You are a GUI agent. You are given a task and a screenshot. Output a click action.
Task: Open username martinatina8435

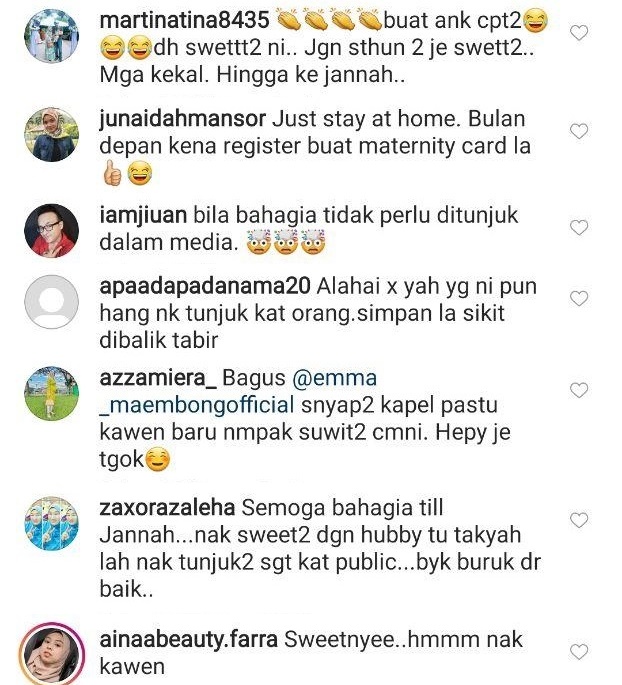click(184, 21)
